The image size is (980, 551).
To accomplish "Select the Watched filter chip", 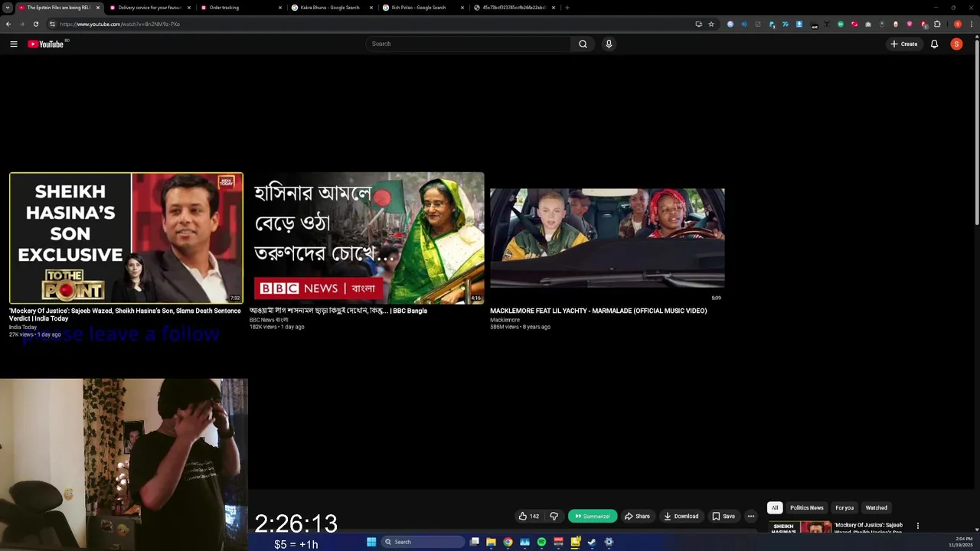I will point(877,508).
